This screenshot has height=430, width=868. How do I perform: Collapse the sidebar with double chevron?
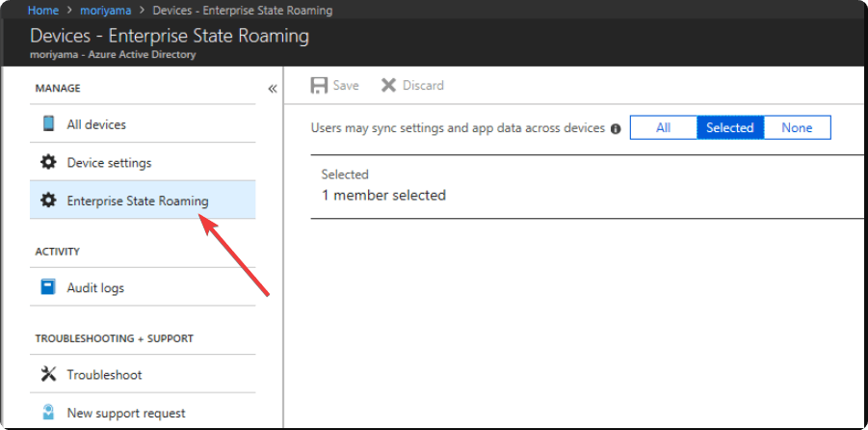click(x=273, y=89)
